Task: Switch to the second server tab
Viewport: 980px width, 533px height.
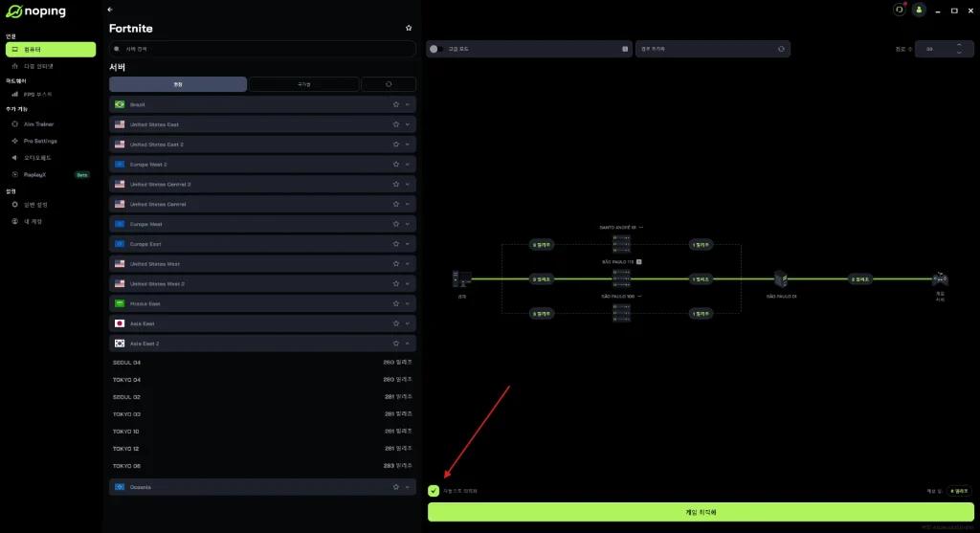Action: [303, 84]
